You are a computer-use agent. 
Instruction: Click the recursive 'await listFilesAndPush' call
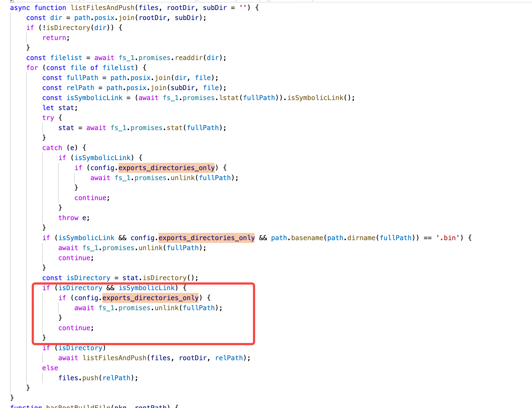pyautogui.click(x=154, y=358)
